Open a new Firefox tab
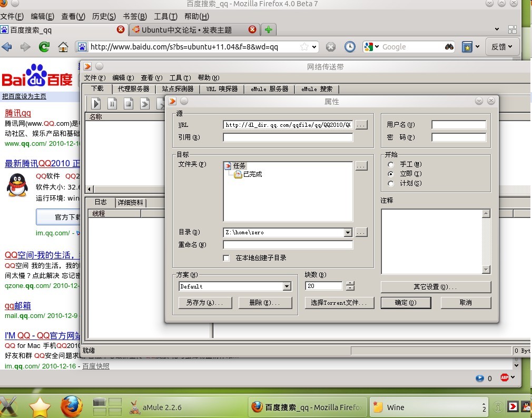This screenshot has height=418, width=532. (269, 30)
